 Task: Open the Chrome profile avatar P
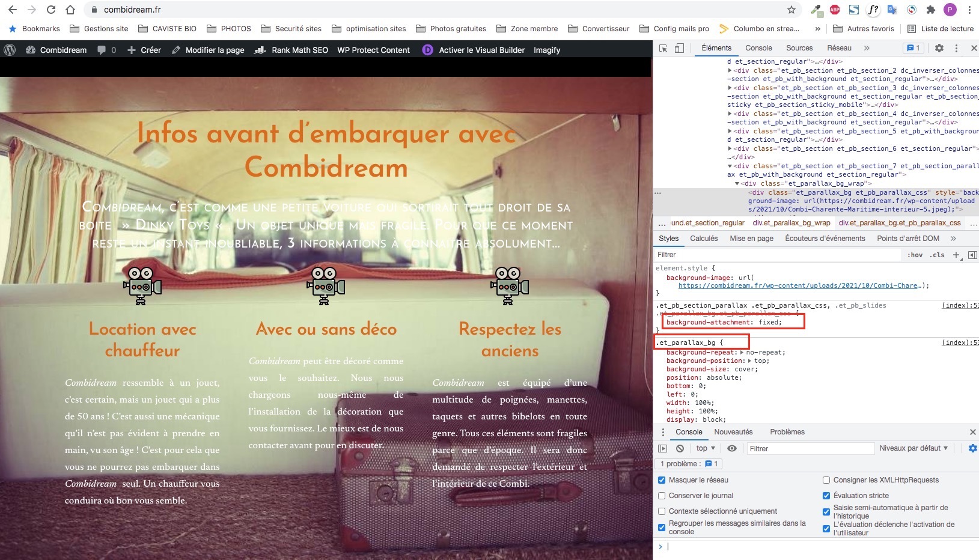pos(950,10)
